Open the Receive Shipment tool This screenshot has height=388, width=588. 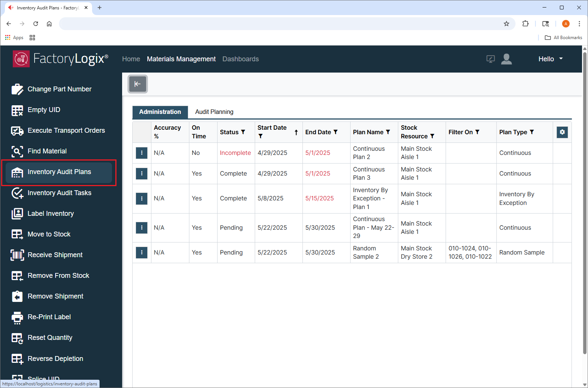[x=55, y=255]
